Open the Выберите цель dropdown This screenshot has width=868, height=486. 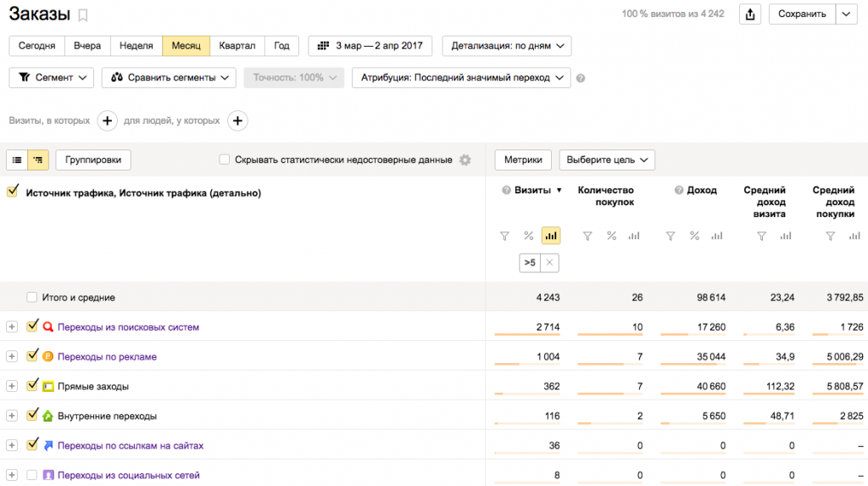(606, 159)
